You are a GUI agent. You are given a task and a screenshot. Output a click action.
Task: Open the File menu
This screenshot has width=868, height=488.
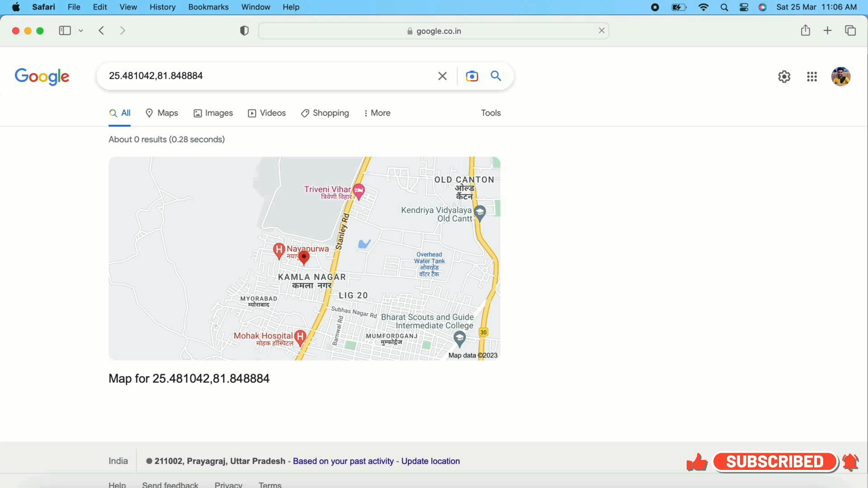coord(74,7)
